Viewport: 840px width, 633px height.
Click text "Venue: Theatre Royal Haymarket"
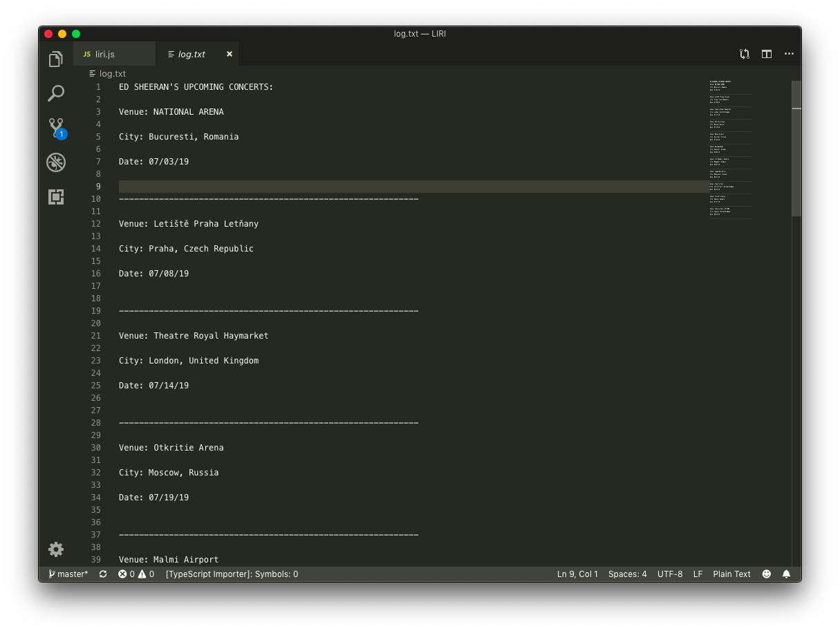(194, 336)
